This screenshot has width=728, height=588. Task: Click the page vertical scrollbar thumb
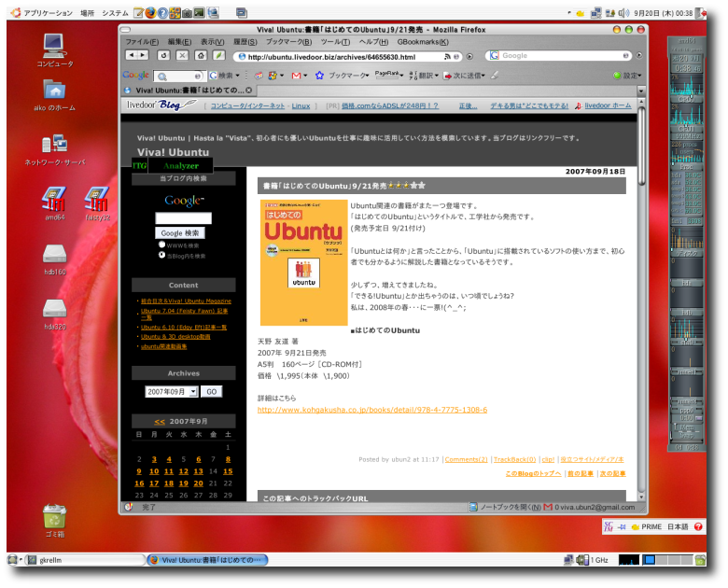641,146
